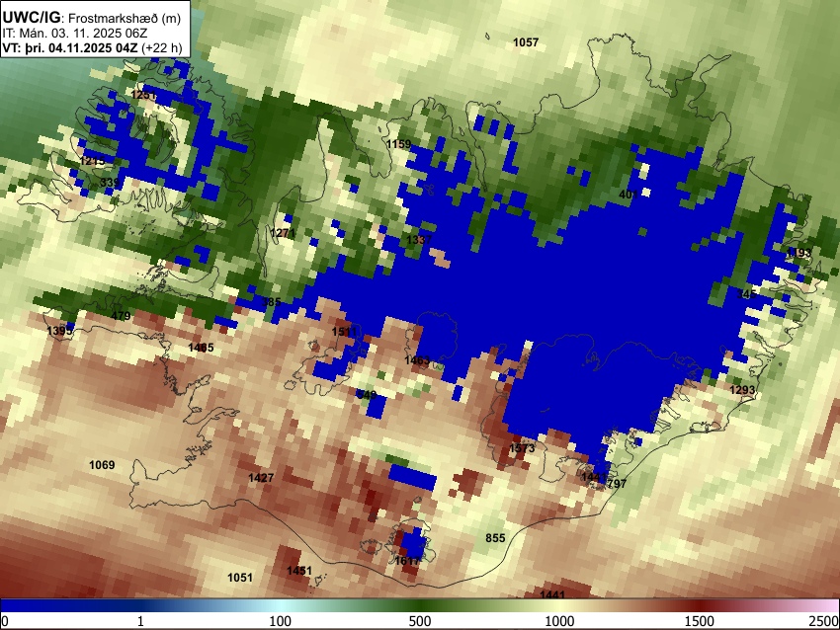This screenshot has height=630, width=840.
Task: Click the map value 1051
Action: coord(240,577)
